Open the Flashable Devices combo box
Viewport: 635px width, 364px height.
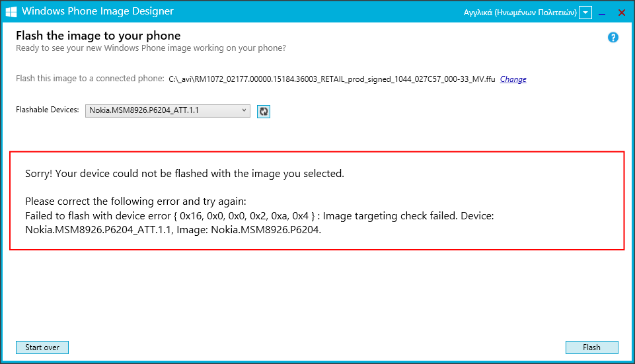[168, 110]
